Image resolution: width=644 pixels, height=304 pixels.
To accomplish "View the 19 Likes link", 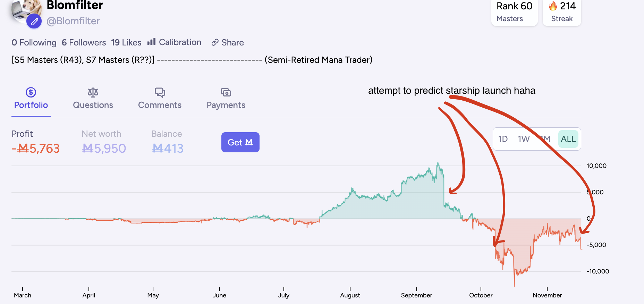I will click(126, 42).
